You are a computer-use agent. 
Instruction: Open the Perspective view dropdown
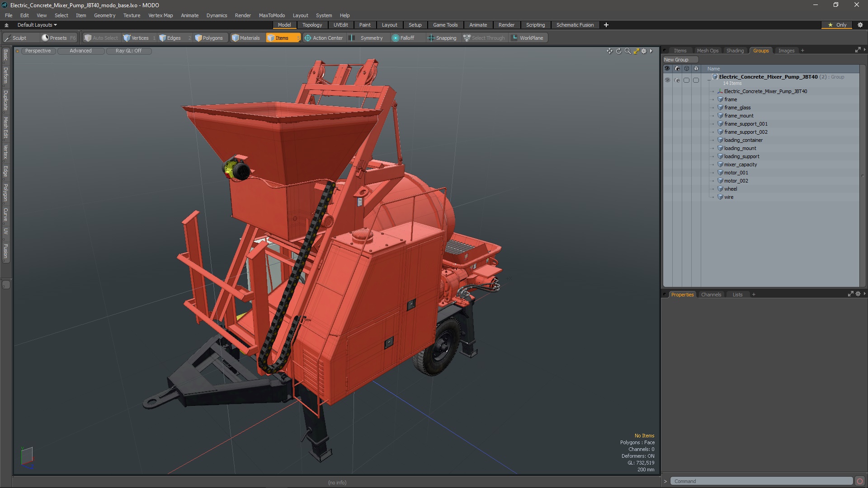tap(38, 51)
